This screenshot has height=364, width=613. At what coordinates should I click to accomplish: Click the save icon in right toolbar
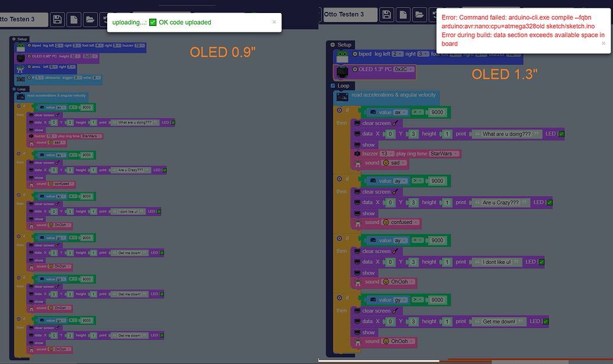click(x=387, y=15)
